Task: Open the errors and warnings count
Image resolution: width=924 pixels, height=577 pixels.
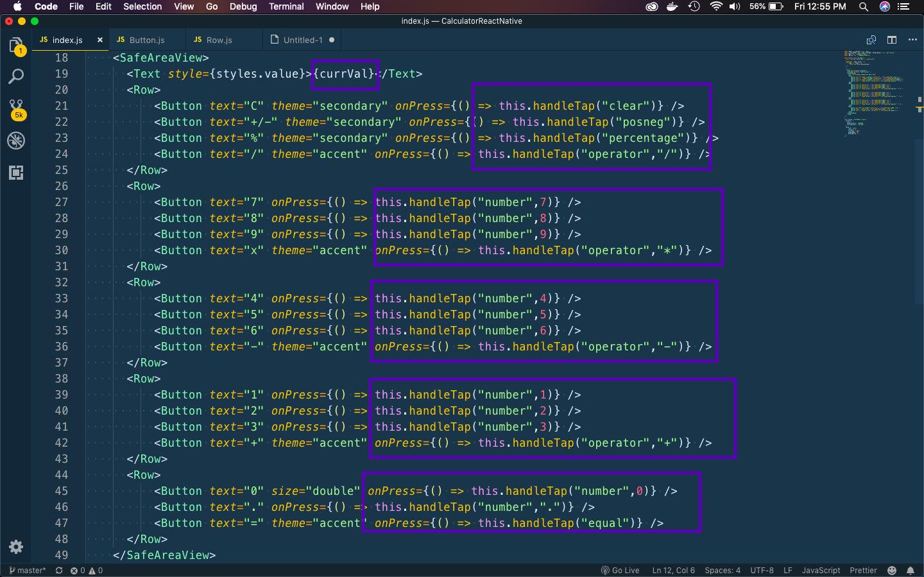Action: coord(87,570)
